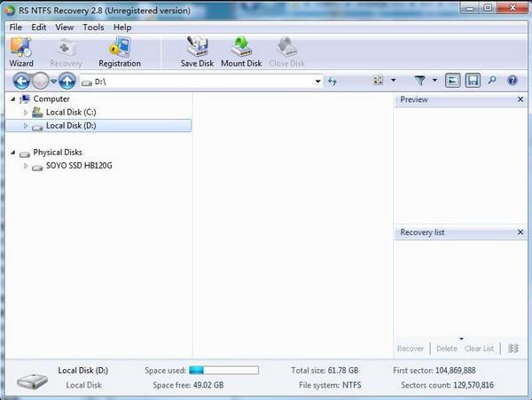
Task: Open the View menu
Action: pos(65,27)
